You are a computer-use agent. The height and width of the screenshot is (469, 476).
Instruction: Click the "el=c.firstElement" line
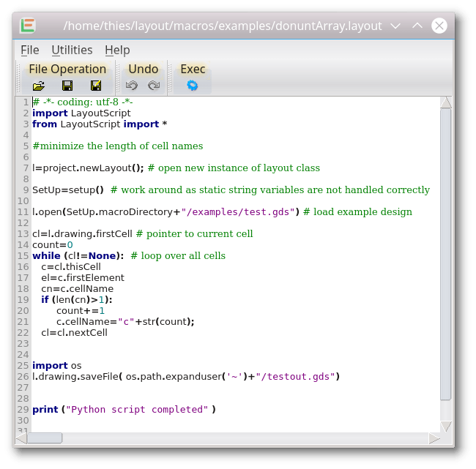83,277
